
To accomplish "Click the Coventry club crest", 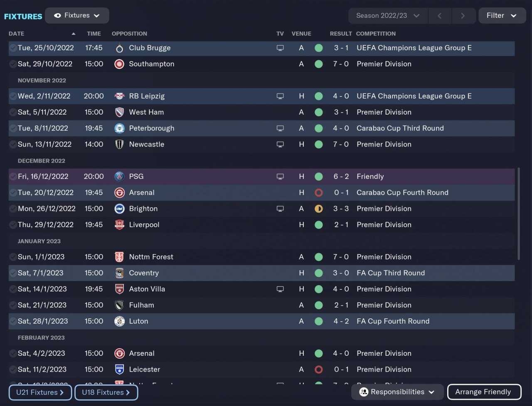I will [x=119, y=273].
